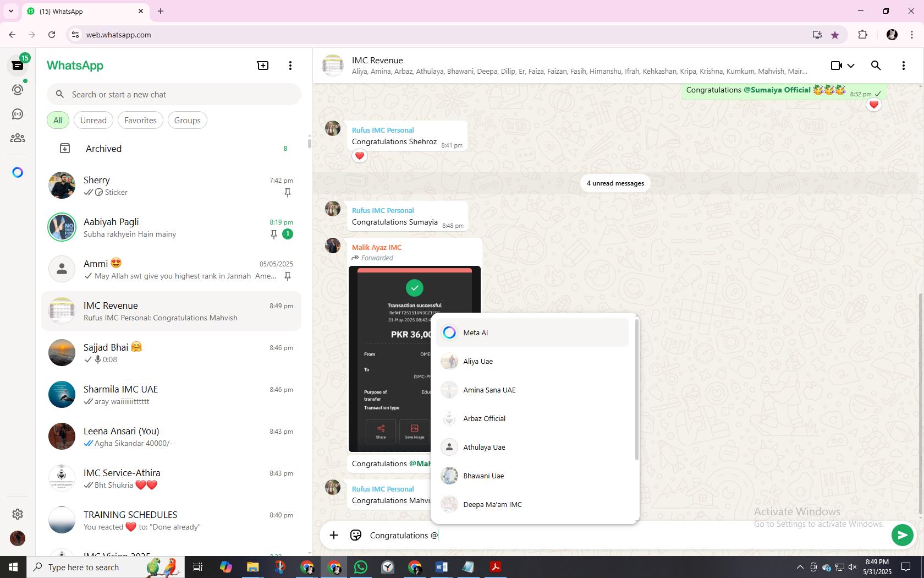Click the mention list scrollbar
Image resolution: width=924 pixels, height=578 pixels.
[637, 389]
